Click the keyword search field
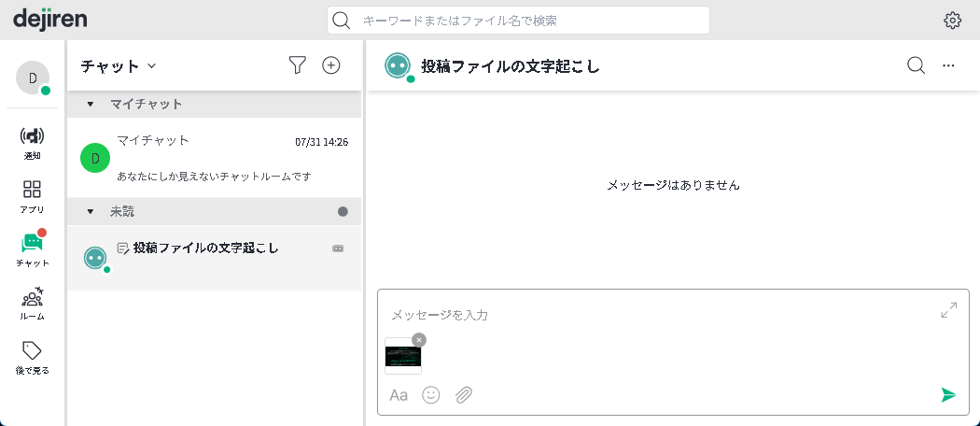The height and width of the screenshot is (426, 980). [518, 21]
